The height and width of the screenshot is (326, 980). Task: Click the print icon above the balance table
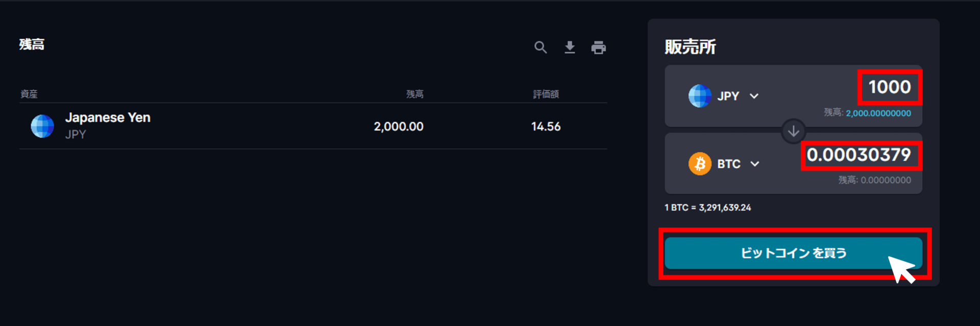coord(598,48)
